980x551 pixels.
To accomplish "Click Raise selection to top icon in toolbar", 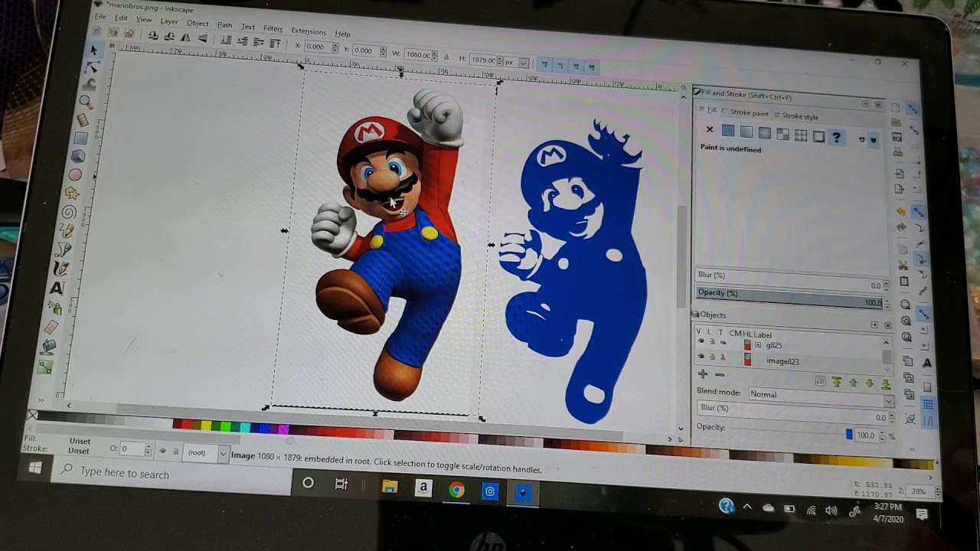I will [x=275, y=44].
